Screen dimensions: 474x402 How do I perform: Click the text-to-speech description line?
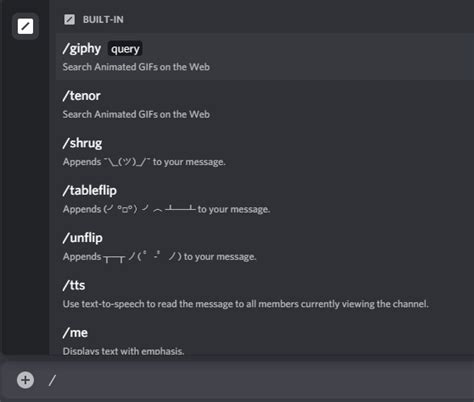[246, 304]
